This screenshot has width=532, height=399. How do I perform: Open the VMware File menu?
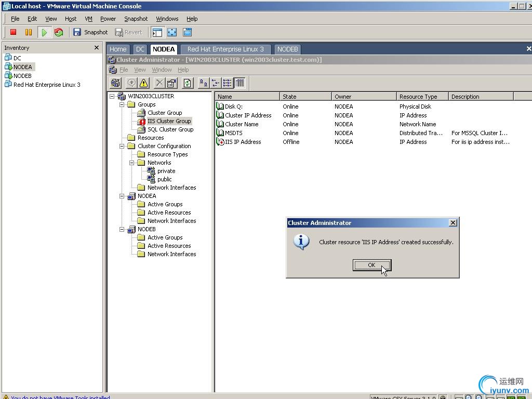coord(15,19)
